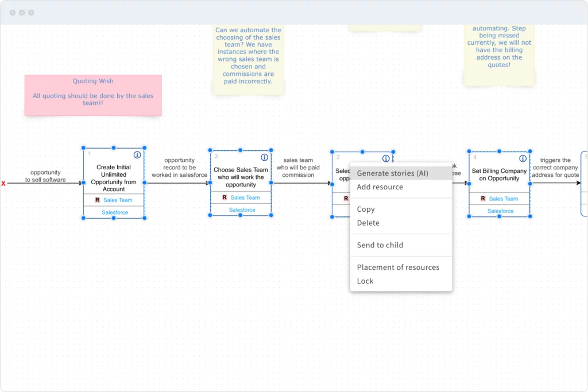Click Send to child menu option

pyautogui.click(x=380, y=245)
